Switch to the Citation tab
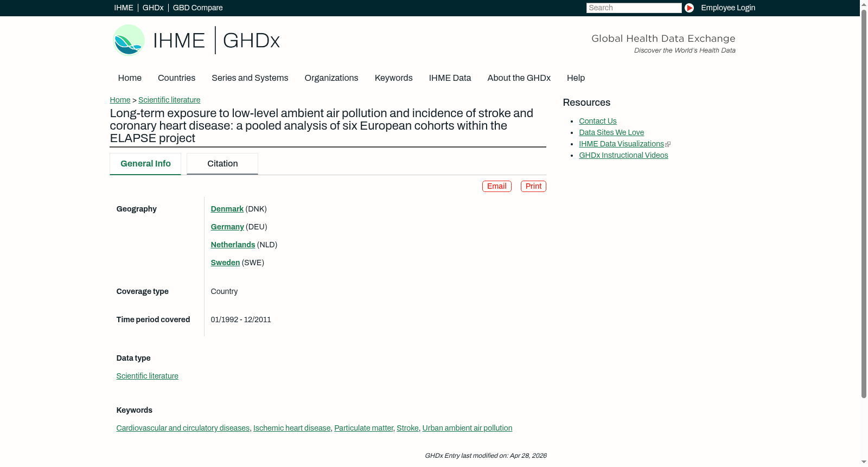 222,164
